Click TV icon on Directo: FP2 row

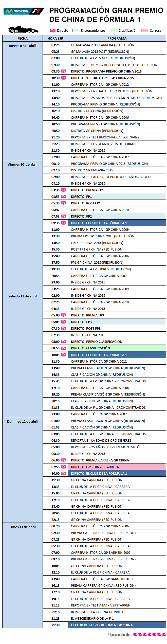(63, 216)
